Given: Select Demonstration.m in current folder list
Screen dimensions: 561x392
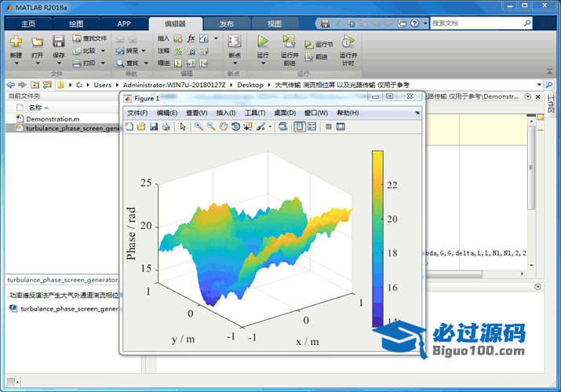Looking at the screenshot, I should 53,118.
